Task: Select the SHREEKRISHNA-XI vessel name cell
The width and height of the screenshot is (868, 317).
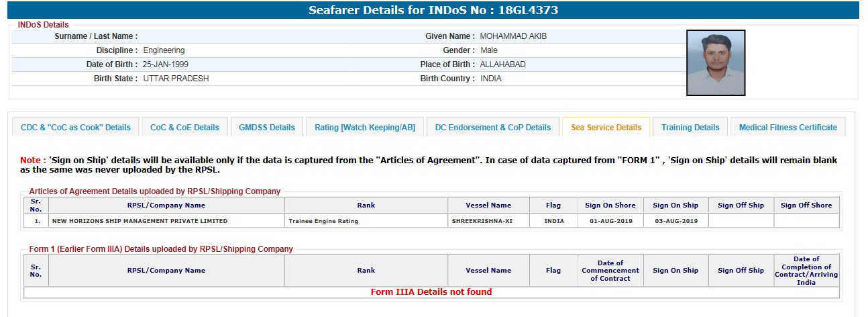Action: tap(482, 221)
